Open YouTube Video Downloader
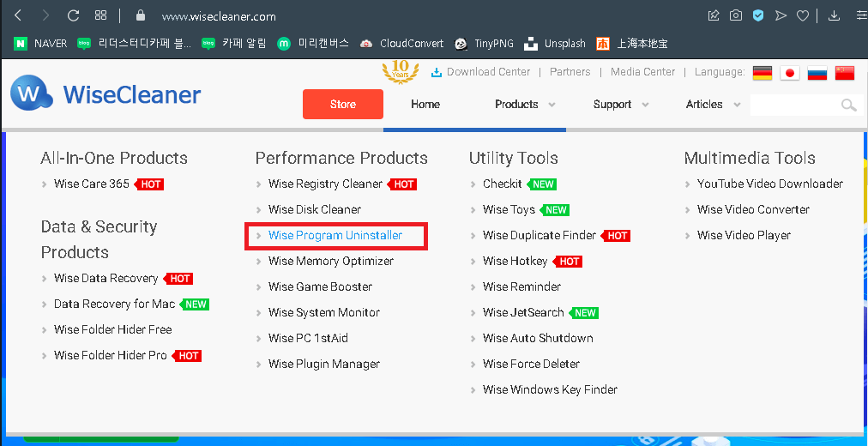 [x=770, y=184]
